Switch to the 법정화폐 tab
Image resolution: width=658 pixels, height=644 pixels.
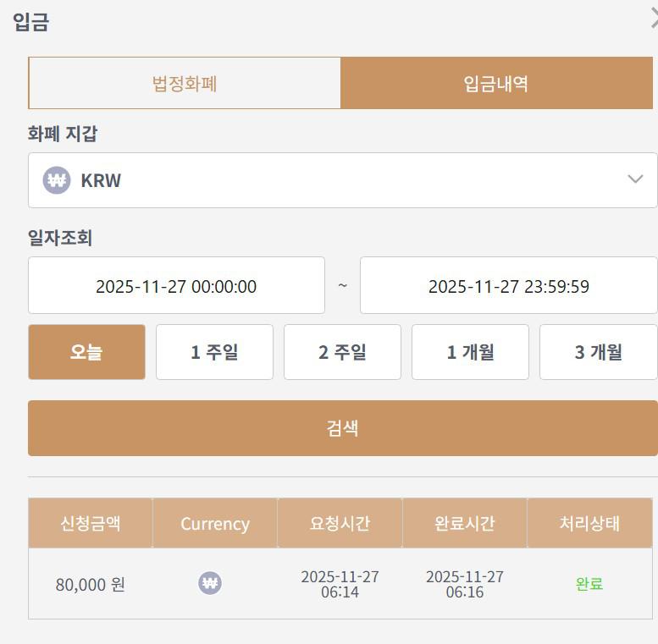tap(185, 83)
